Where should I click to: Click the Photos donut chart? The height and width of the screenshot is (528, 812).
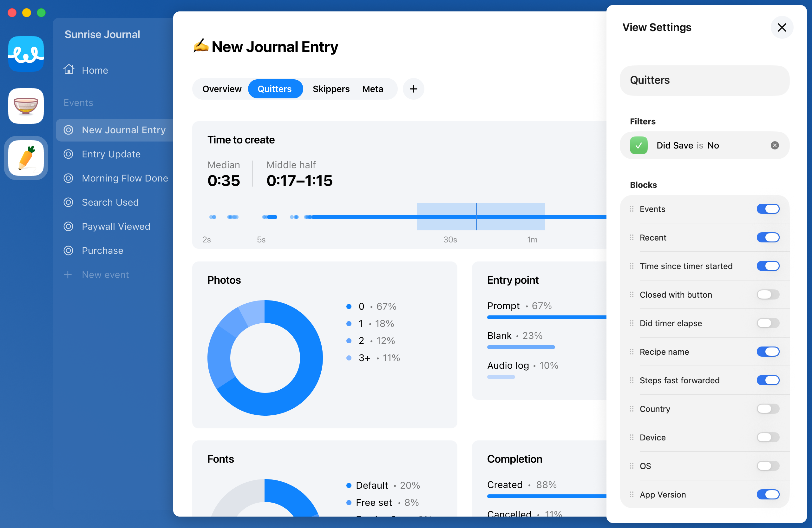click(265, 358)
